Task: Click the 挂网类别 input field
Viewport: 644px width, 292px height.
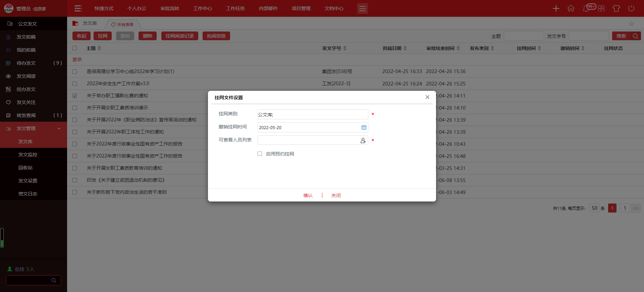Action: click(312, 114)
